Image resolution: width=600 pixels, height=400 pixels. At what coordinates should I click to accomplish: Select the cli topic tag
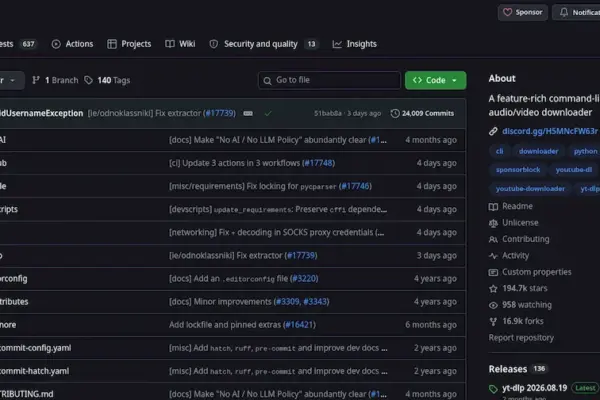tap(499, 151)
